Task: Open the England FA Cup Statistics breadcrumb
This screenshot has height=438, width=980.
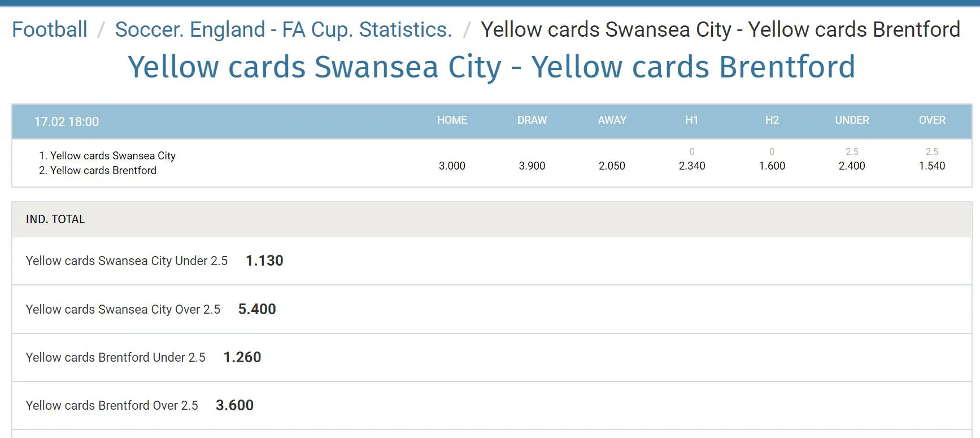Action: [283, 29]
